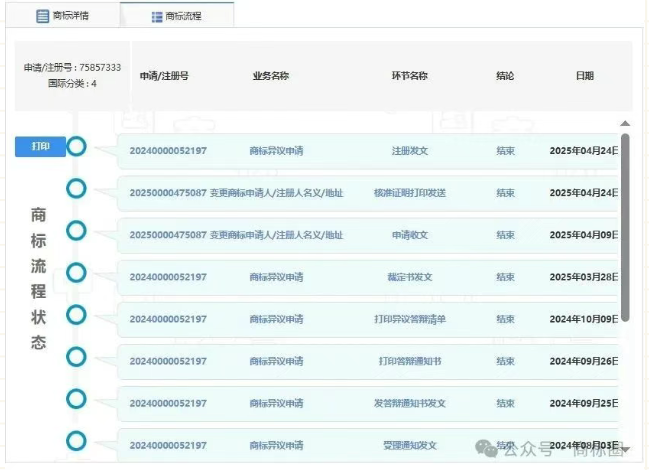Click the scrollbar up arrow
The height and width of the screenshot is (470, 649).
(x=625, y=124)
